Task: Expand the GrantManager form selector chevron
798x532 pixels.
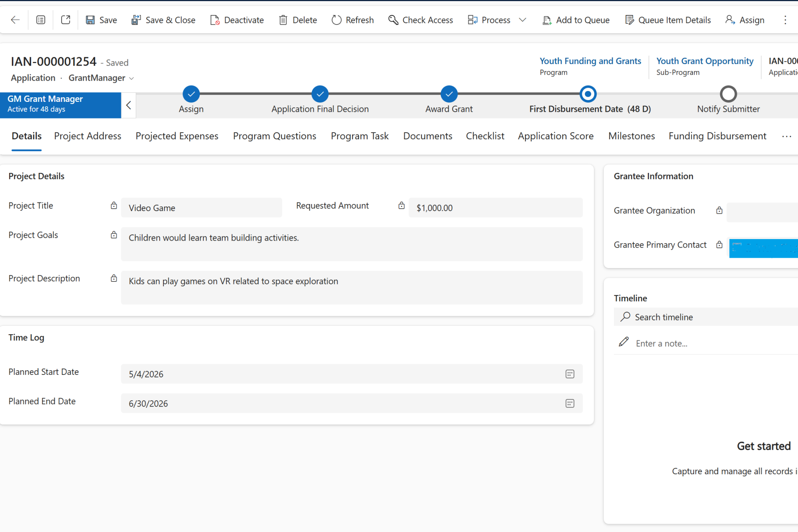Action: [x=131, y=78]
